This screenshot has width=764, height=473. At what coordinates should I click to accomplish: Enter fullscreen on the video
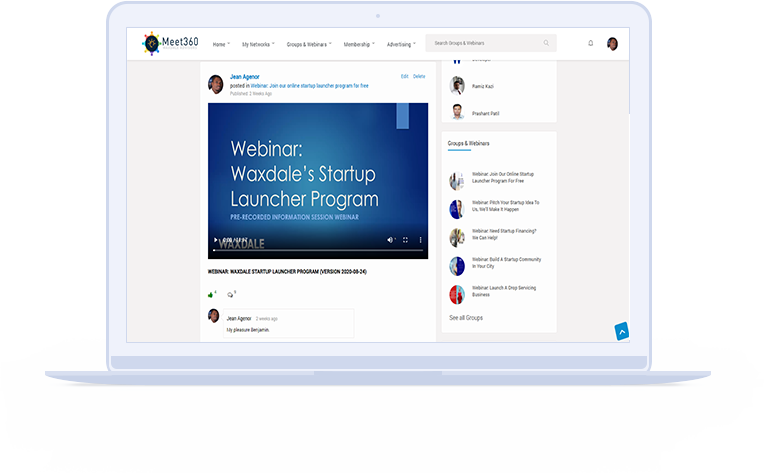(405, 240)
